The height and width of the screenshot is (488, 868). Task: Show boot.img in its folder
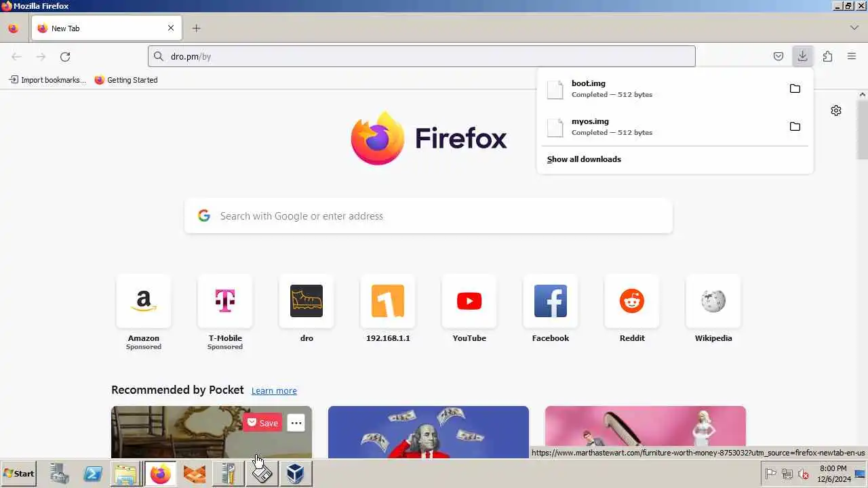point(795,89)
